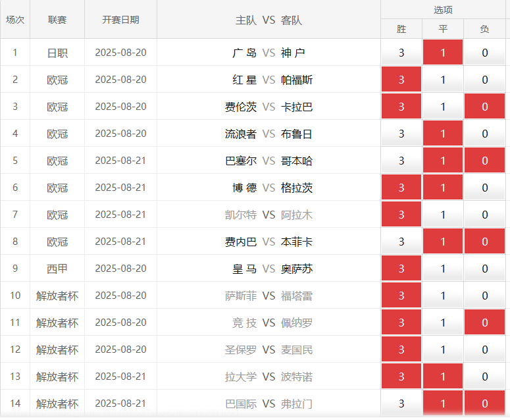
Task: Deselect draw option 1 for 广岛 VS 神户
Action: pyautogui.click(x=443, y=53)
